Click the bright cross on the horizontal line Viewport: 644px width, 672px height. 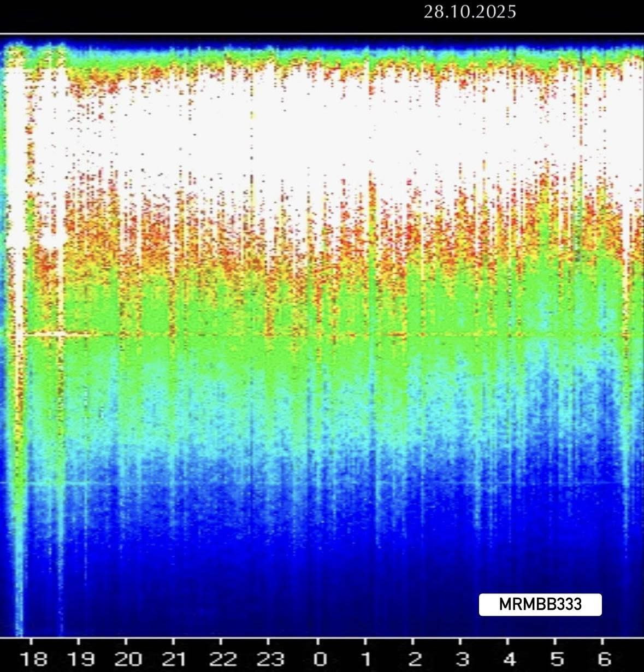pos(60,333)
